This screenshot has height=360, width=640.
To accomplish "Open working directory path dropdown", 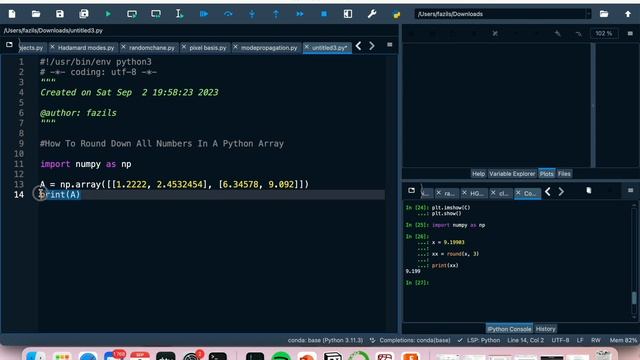I will tap(588, 14).
